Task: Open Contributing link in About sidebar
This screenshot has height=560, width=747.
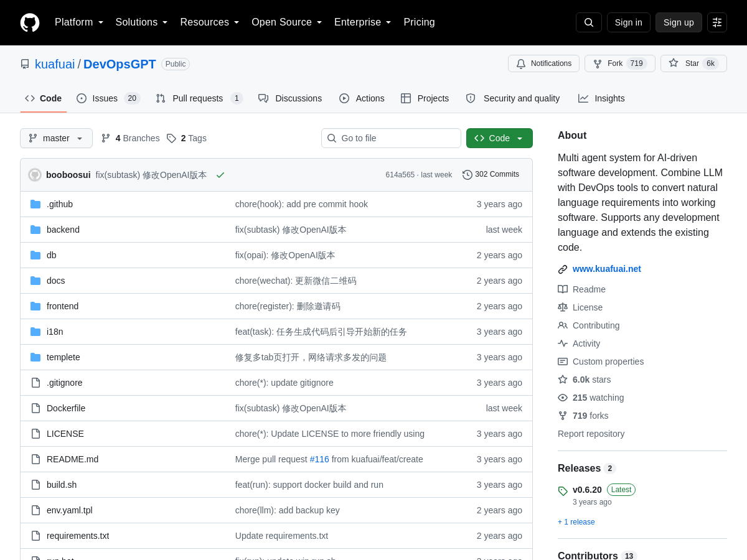Action: pyautogui.click(x=589, y=325)
